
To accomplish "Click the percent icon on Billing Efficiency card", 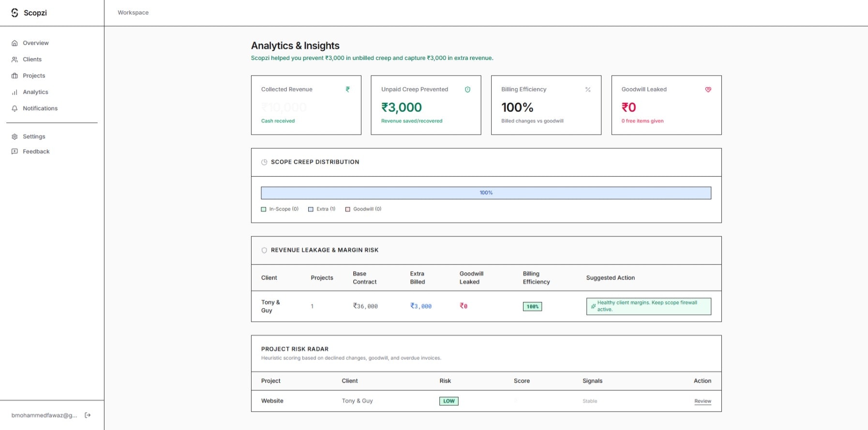I will pyautogui.click(x=588, y=89).
